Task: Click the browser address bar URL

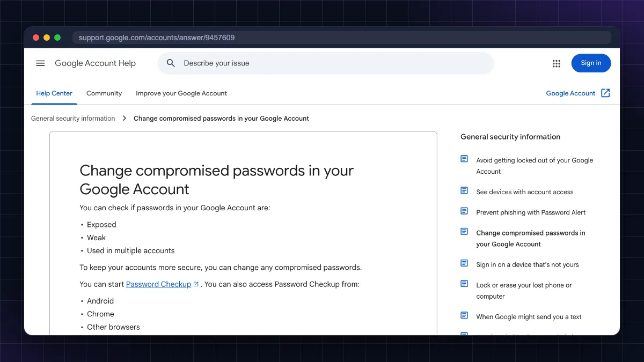Action: tap(157, 38)
